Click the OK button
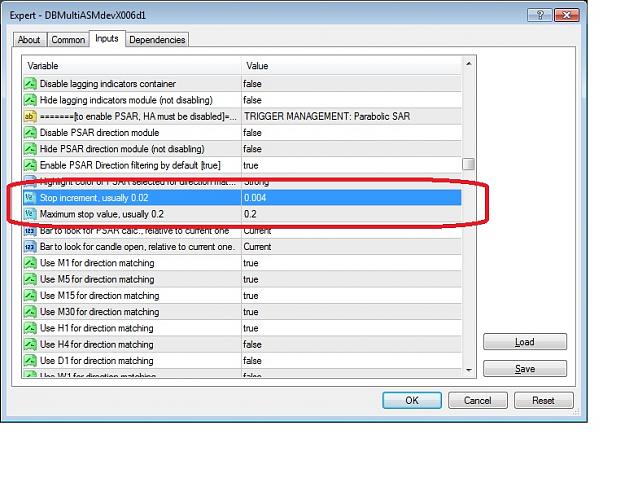 (412, 400)
